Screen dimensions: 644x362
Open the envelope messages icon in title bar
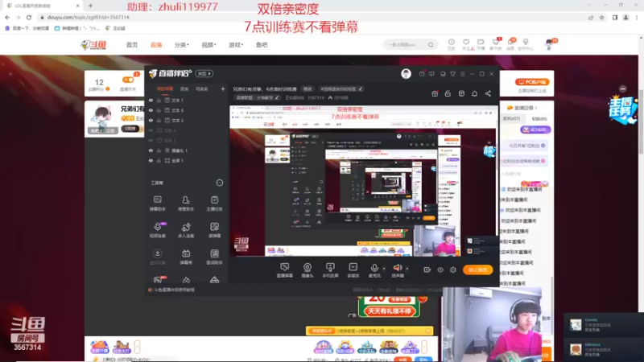point(422,74)
